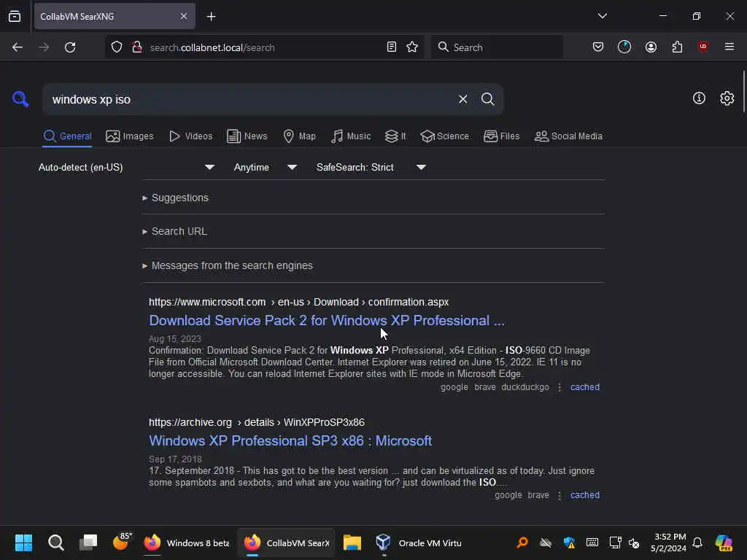
Task: Switch to Windows 8 beta Firefox window
Action: pyautogui.click(x=187, y=542)
